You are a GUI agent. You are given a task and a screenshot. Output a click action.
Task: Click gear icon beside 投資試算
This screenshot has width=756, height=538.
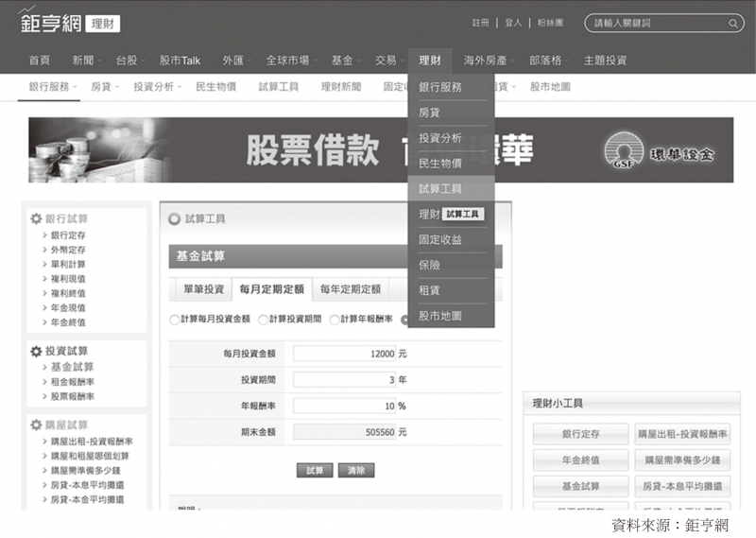click(36, 351)
